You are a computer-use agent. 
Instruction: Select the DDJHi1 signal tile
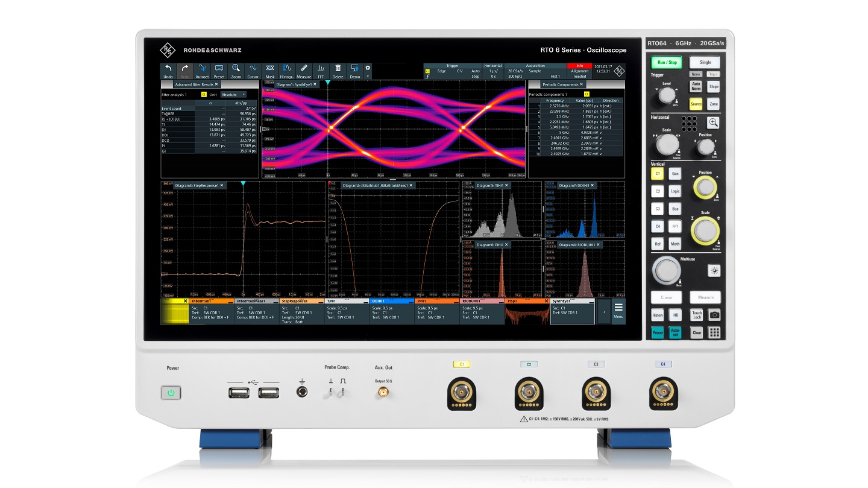point(392,311)
